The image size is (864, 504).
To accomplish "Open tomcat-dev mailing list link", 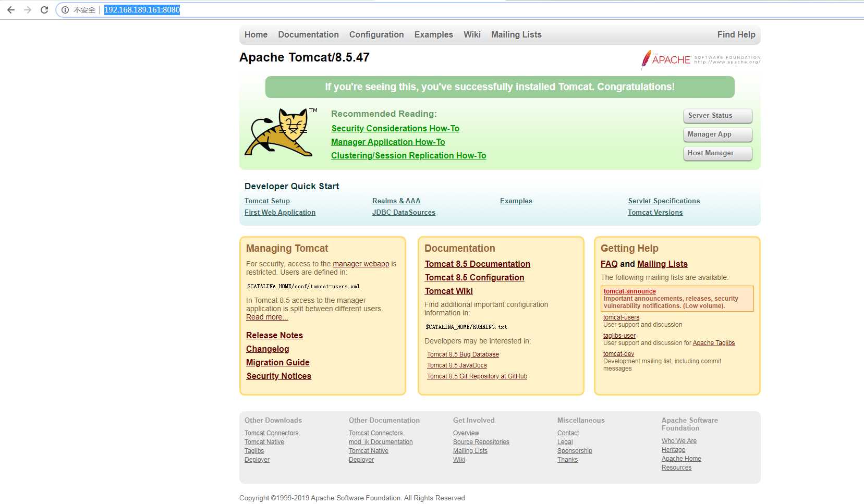I will pyautogui.click(x=618, y=354).
